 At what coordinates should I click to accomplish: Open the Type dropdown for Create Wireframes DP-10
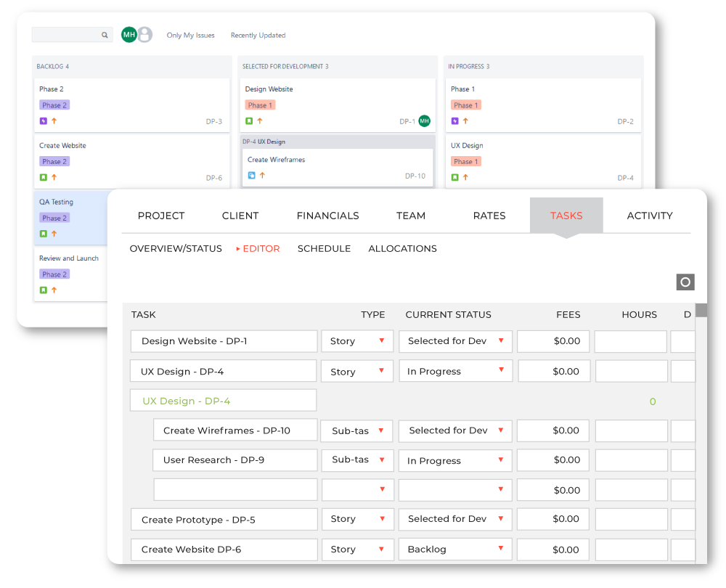356,430
